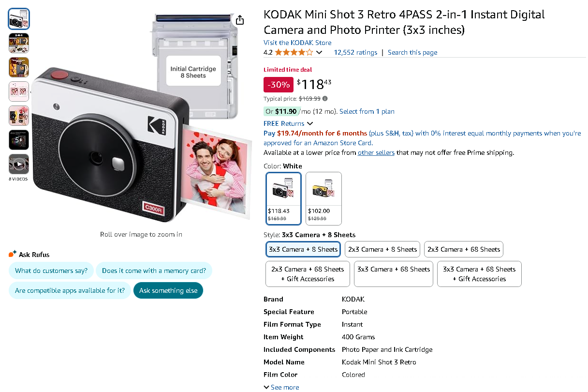Click the share icon above product image

click(240, 20)
